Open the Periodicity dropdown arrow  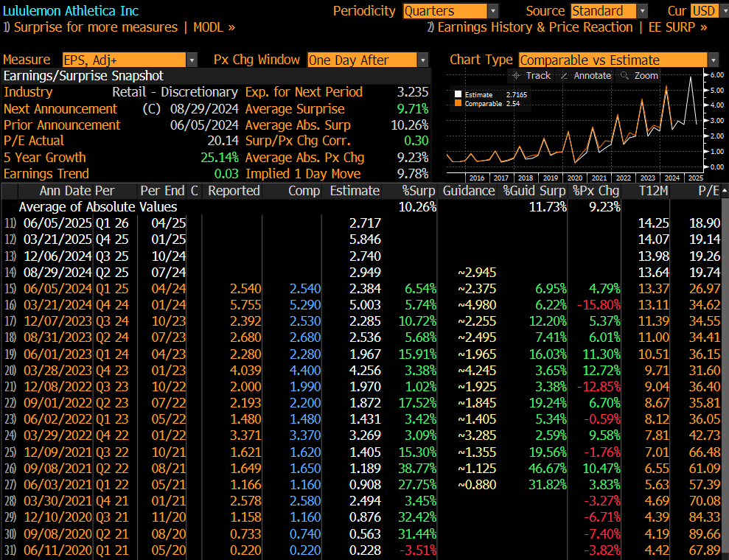pos(493,11)
